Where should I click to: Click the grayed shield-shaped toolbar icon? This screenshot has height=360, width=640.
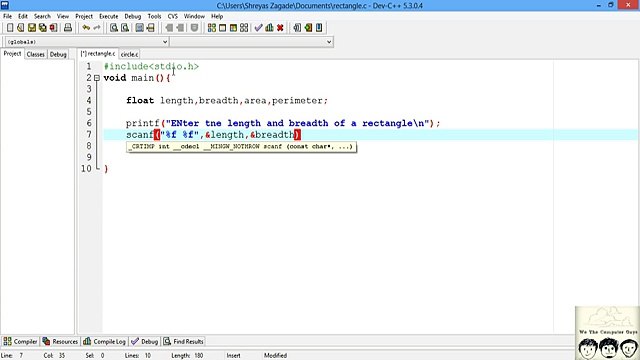click(x=194, y=28)
